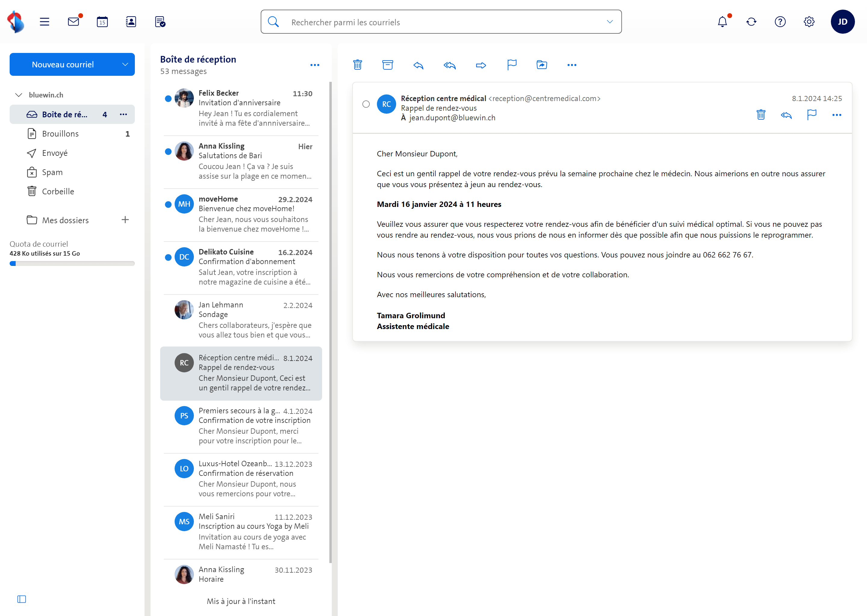Open the Nouveau courriel dropdown arrow
867x616 pixels.
125,64
